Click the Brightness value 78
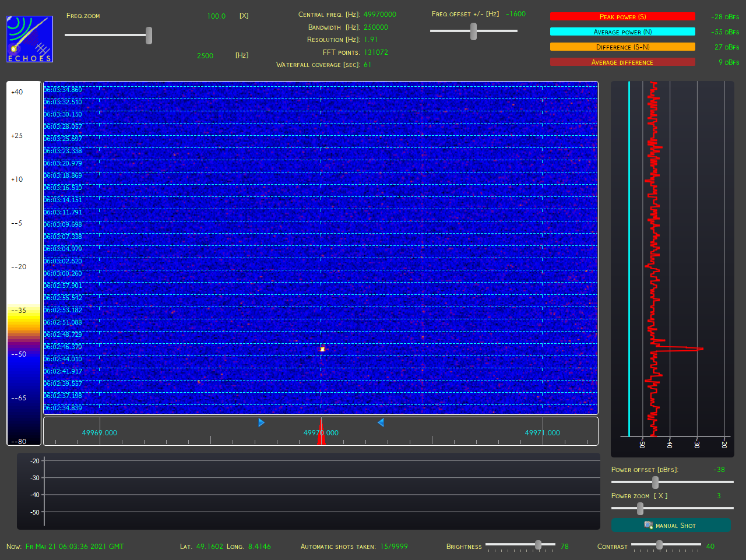 coord(565,547)
